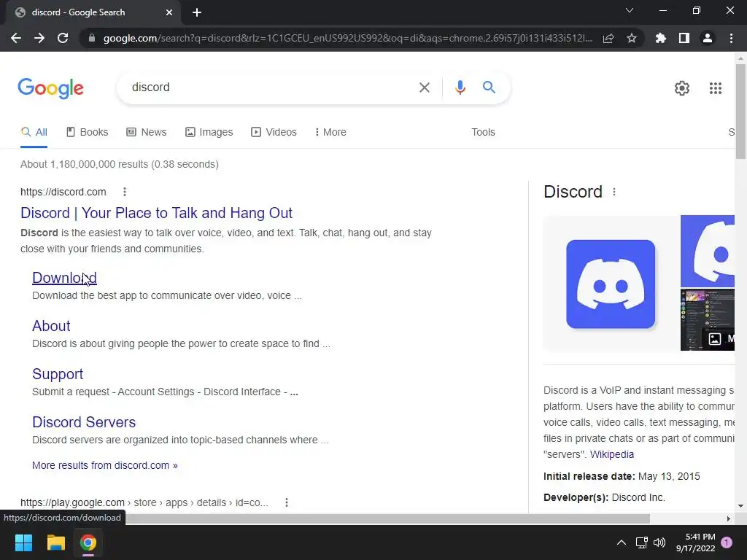Open File Explorer from the taskbar
Screen dimensions: 747x560
tap(55, 542)
